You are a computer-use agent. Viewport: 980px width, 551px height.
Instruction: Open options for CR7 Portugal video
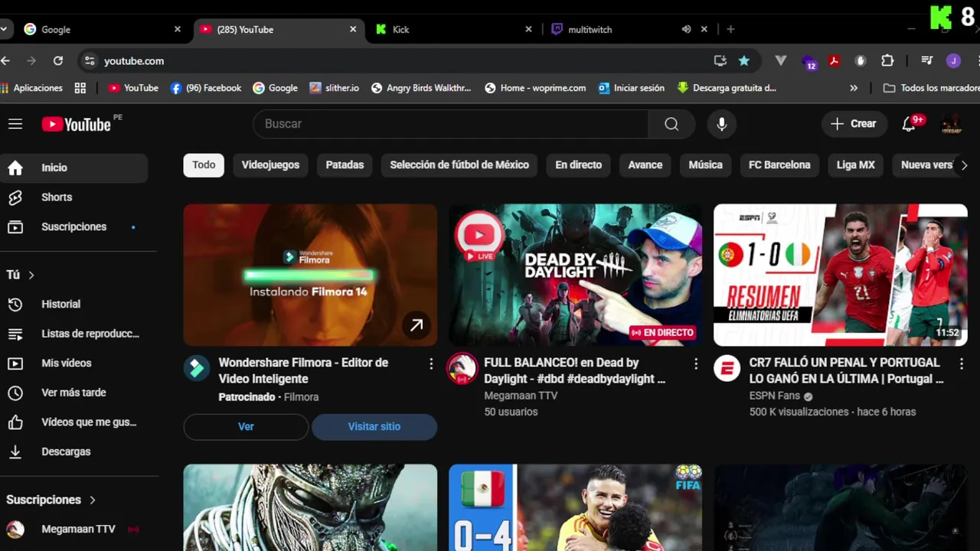(x=962, y=364)
